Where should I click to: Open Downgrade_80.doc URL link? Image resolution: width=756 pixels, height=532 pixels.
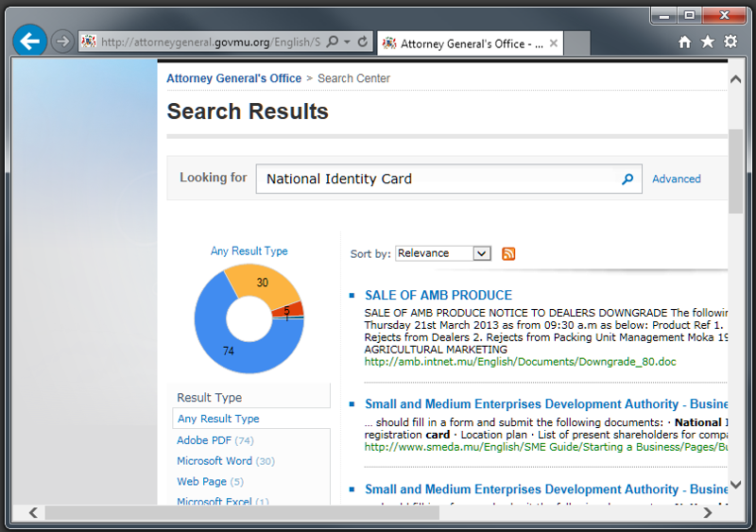(521, 362)
